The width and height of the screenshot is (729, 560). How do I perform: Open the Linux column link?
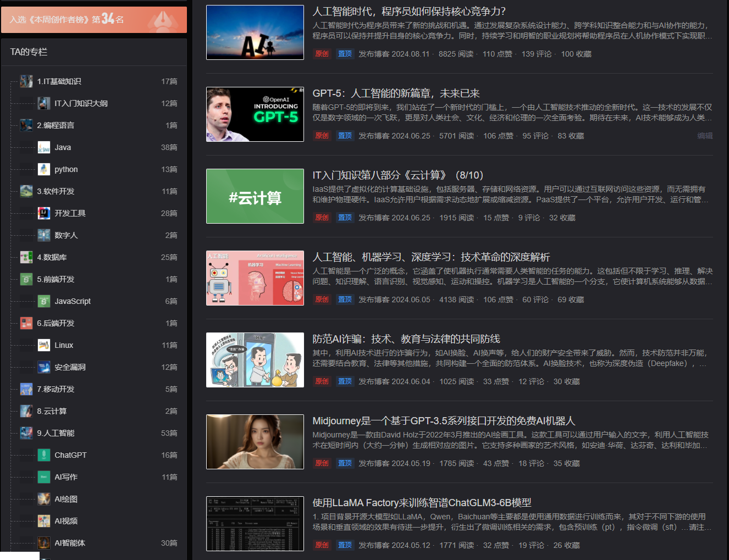(x=64, y=345)
